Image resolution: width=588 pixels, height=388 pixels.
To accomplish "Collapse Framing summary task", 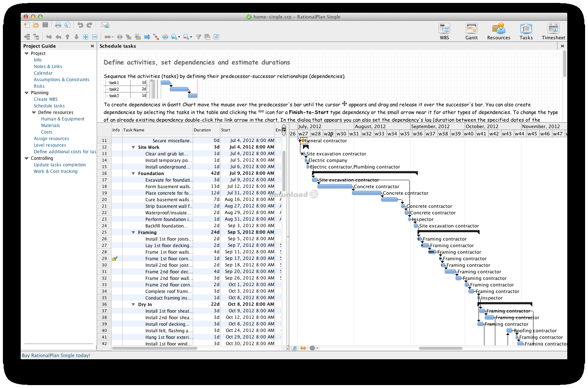I will (133, 233).
